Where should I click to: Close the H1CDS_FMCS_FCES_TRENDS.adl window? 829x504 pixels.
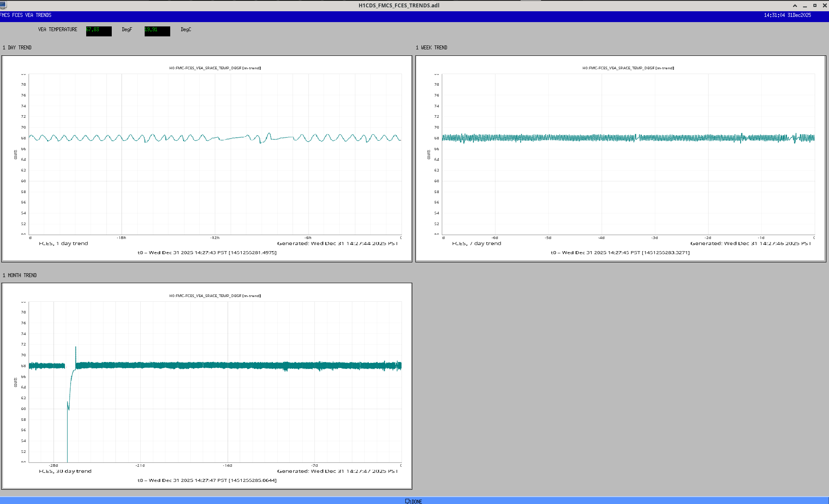[x=824, y=6]
